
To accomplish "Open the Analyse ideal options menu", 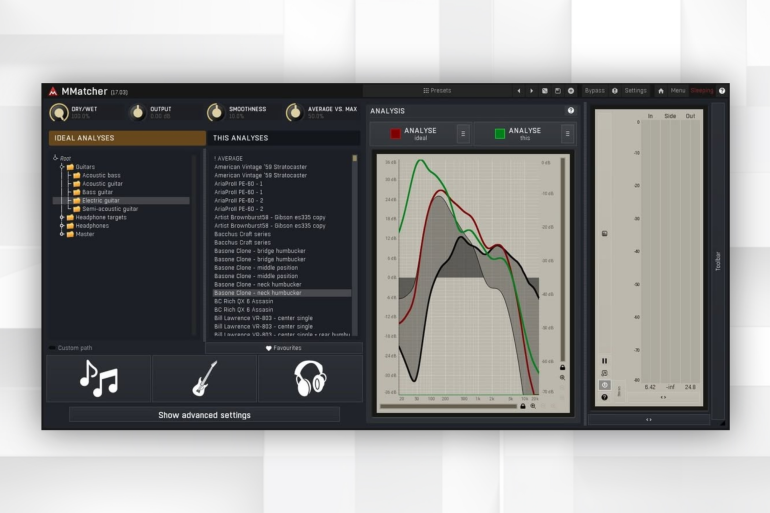I will [x=463, y=134].
